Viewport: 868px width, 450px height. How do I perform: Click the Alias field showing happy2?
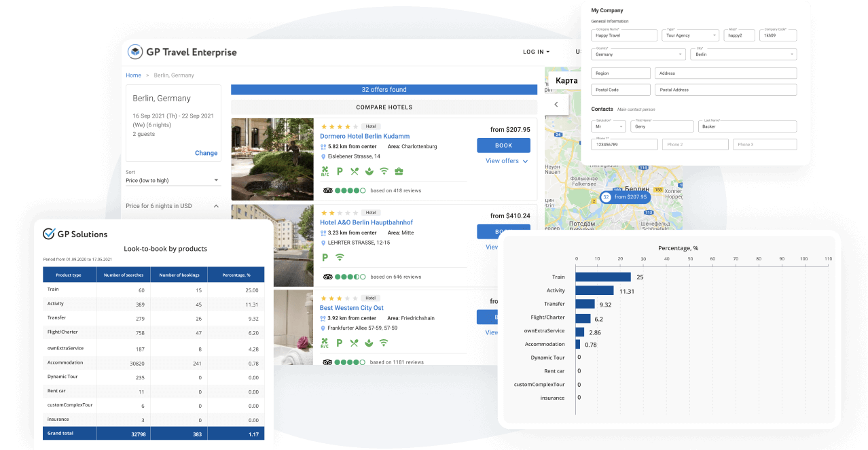739,35
